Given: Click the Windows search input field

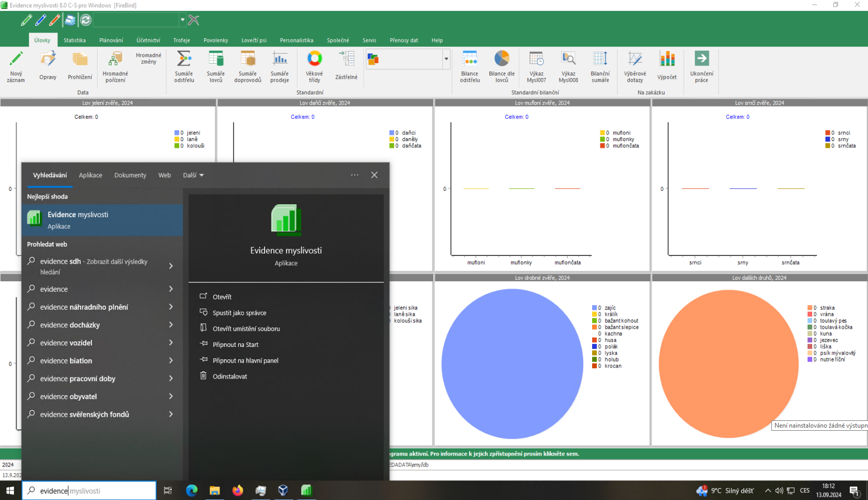Looking at the screenshot, I should [89, 491].
